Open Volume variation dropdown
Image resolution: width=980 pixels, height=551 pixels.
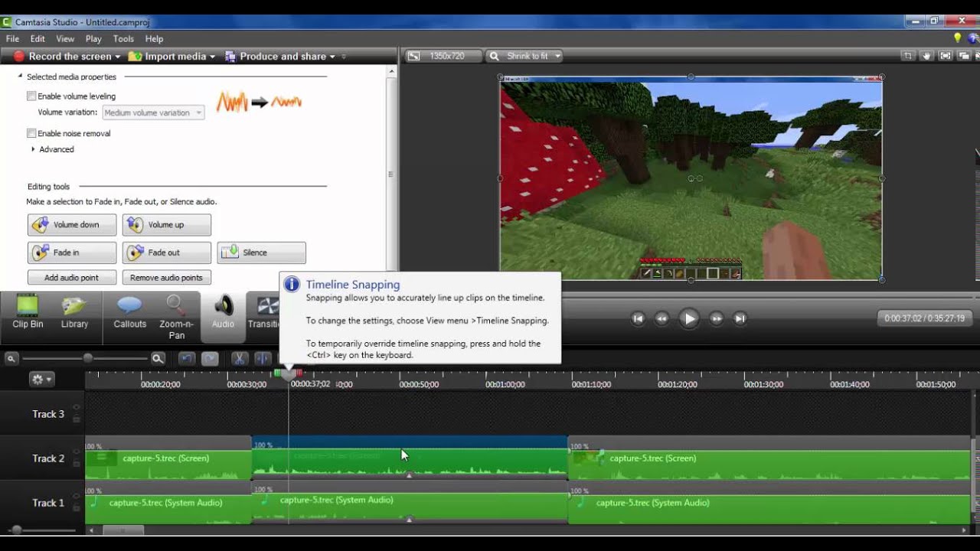point(153,112)
